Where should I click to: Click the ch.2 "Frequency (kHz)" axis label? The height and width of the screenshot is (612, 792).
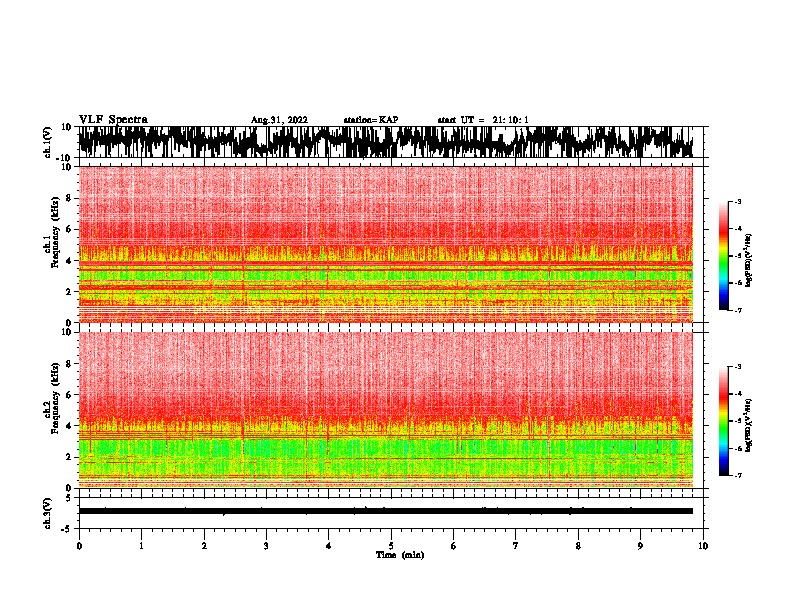point(55,398)
